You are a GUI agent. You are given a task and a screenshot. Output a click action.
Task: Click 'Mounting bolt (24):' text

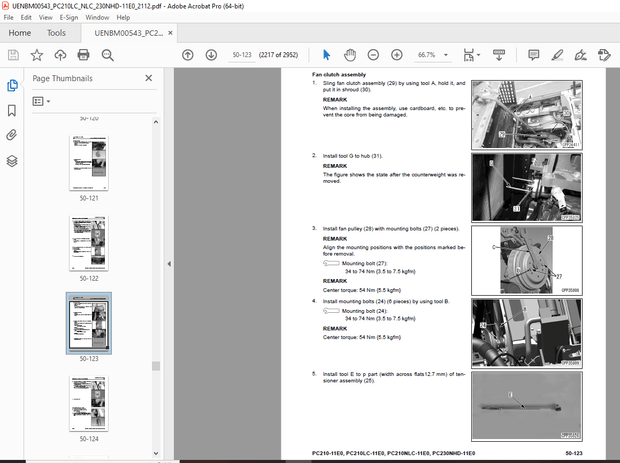365,311
